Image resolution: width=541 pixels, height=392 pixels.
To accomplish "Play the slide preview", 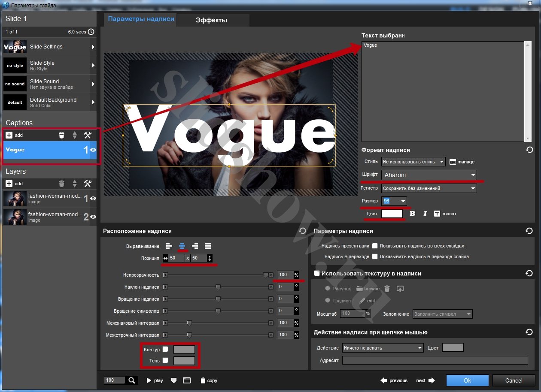I will [155, 380].
